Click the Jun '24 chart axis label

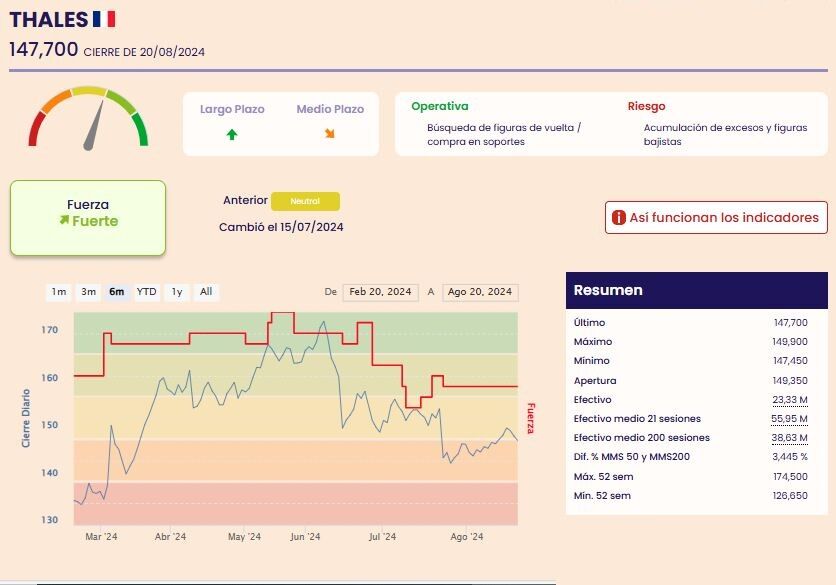305,536
